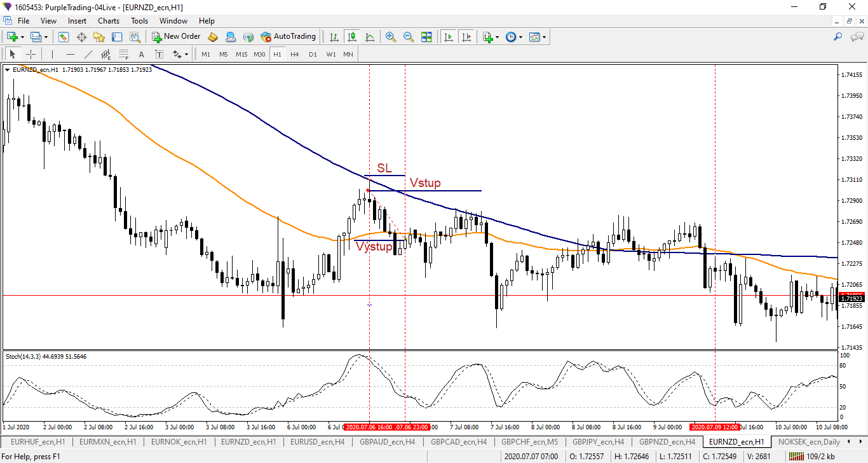
Task: Click the Vstup entry label on chart
Action: coord(425,183)
